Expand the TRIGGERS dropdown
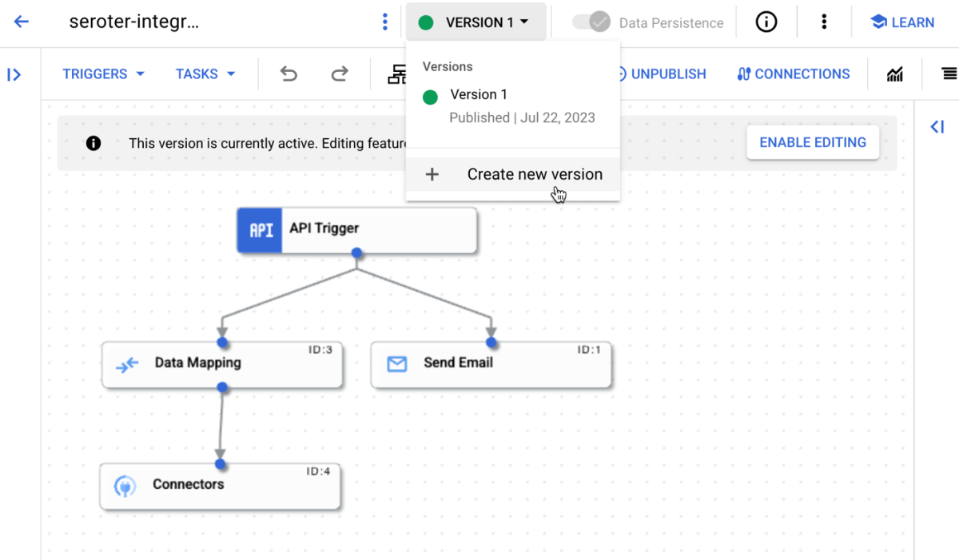Viewport: 959px width, 560px height. click(x=102, y=73)
